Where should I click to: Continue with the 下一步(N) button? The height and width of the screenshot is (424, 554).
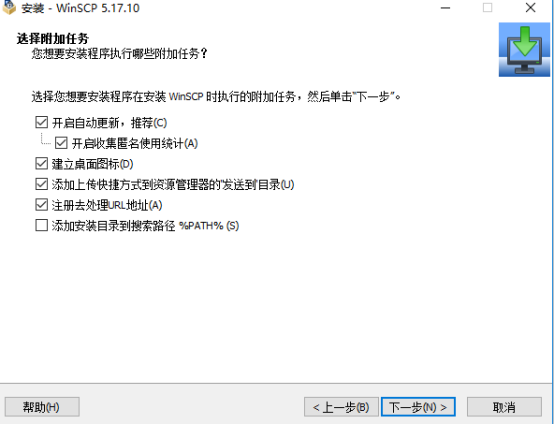click(x=418, y=407)
